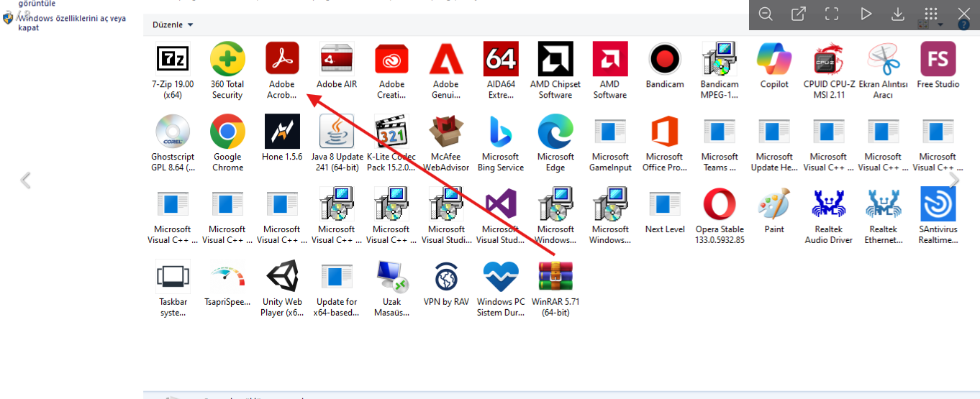This screenshot has height=399, width=980.
Task: Select the Windows PC Sistem Durumu icon
Action: (x=501, y=277)
